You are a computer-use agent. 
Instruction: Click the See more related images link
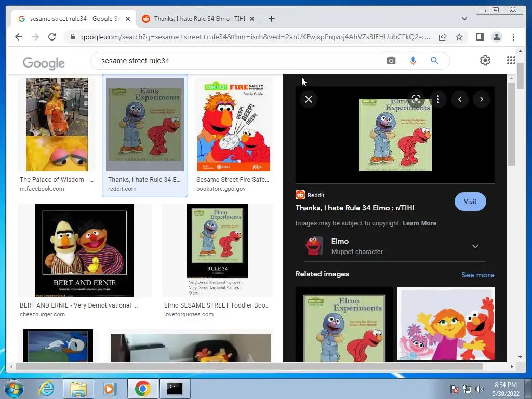pos(478,275)
